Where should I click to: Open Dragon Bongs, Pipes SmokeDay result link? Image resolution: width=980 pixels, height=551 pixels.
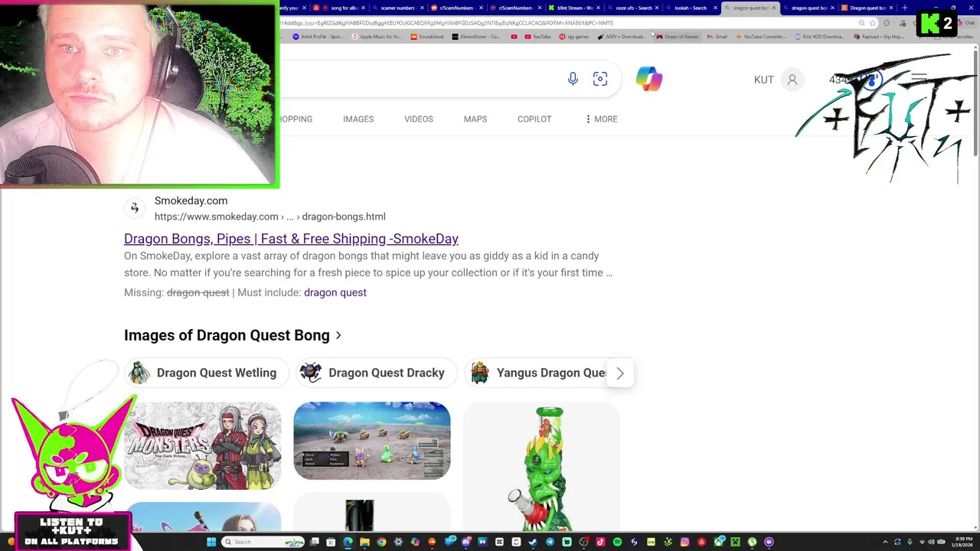pos(291,239)
